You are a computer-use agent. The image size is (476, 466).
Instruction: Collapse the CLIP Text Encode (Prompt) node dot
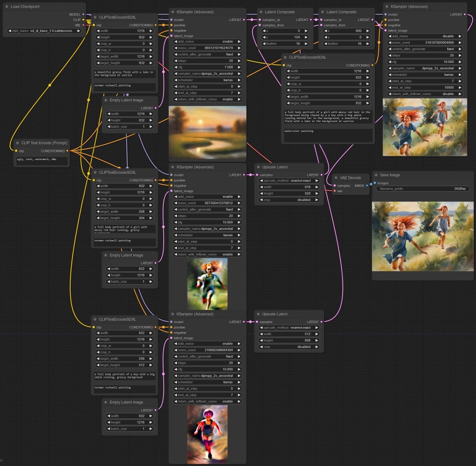pyautogui.click(x=18, y=143)
